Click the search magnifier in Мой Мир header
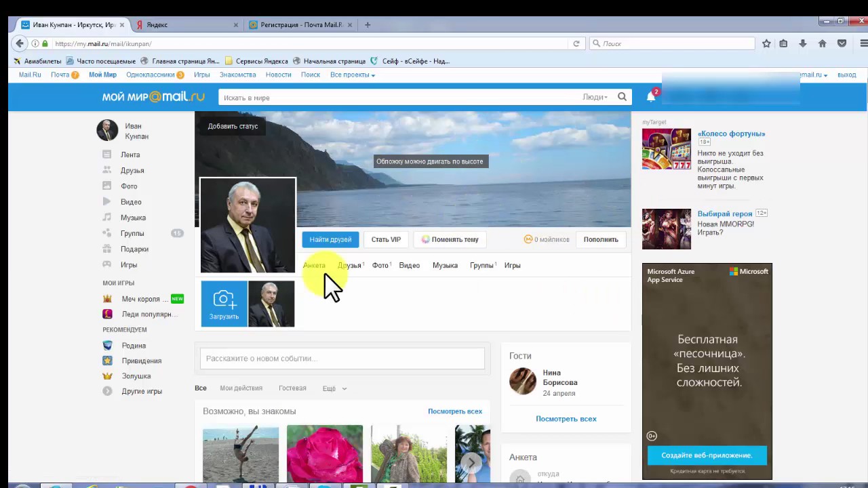The width and height of the screenshot is (868, 488). tap(622, 97)
